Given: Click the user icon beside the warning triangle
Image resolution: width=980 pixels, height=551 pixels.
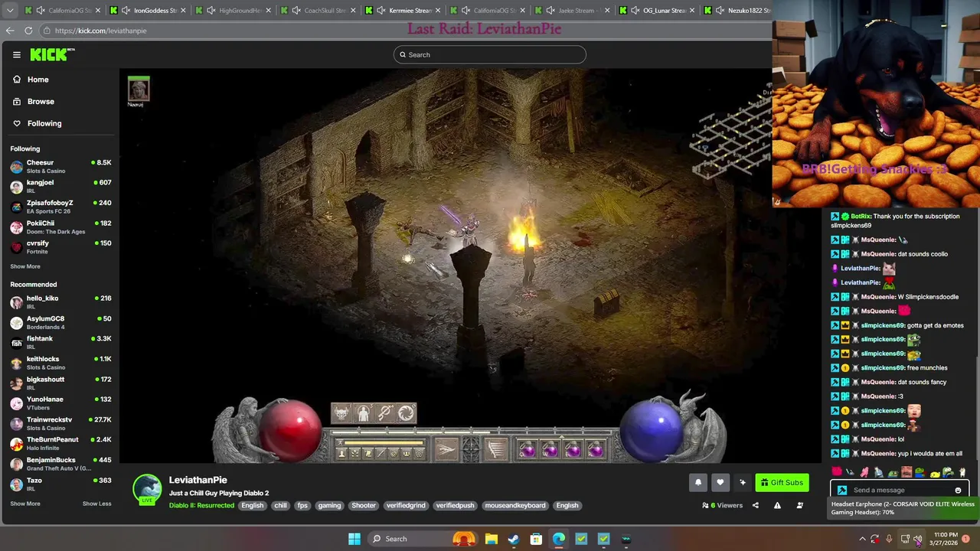Looking at the screenshot, I should tap(799, 505).
